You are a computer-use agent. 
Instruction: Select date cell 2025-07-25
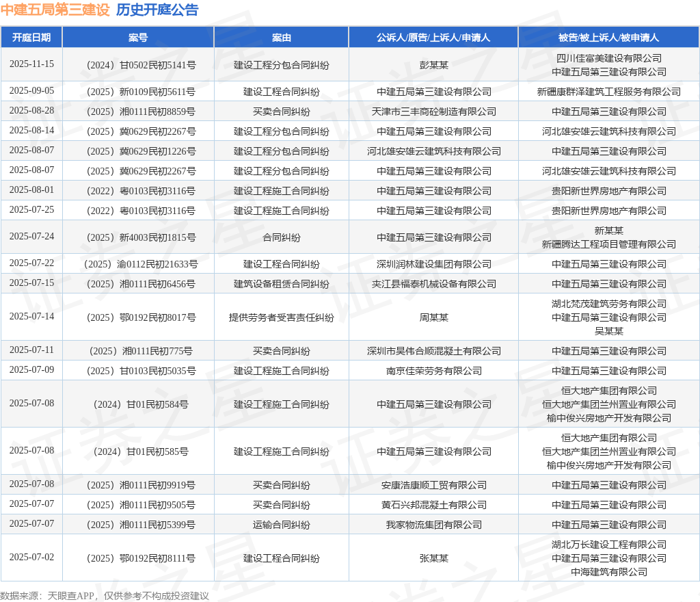[31, 209]
